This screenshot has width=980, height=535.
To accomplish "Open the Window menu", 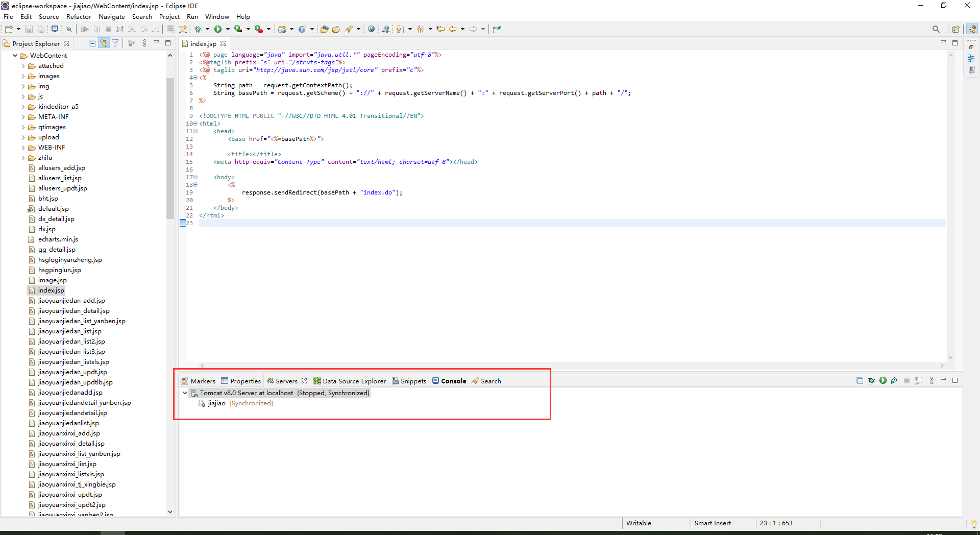I will point(217,16).
